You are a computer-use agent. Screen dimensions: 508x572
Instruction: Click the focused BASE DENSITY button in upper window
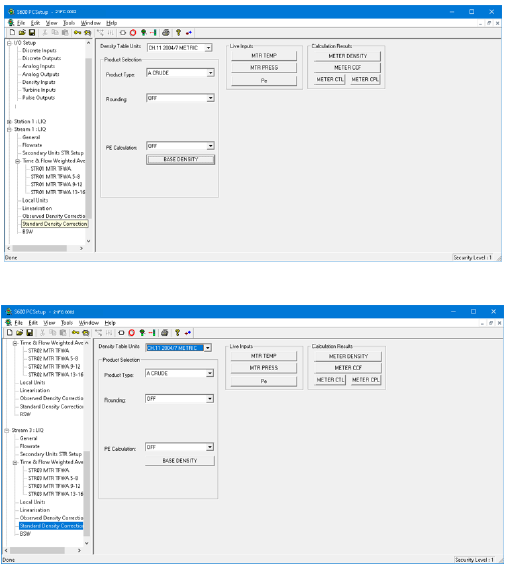181,159
